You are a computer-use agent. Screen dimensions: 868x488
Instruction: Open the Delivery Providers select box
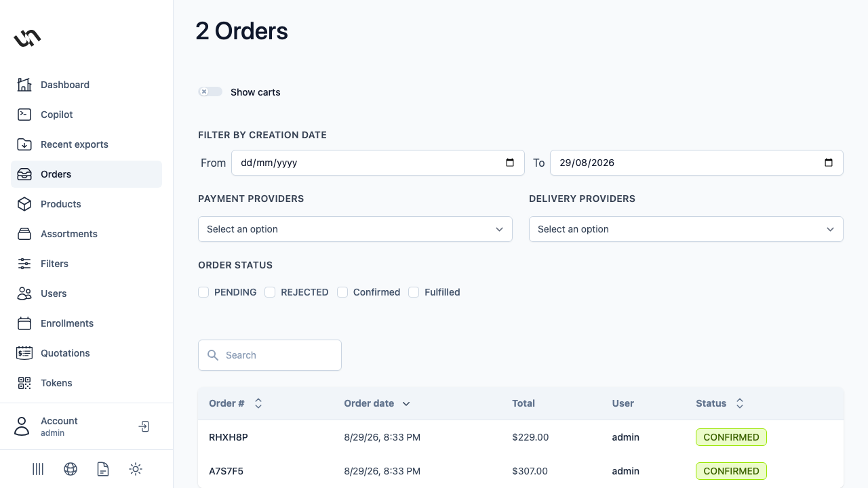(686, 229)
